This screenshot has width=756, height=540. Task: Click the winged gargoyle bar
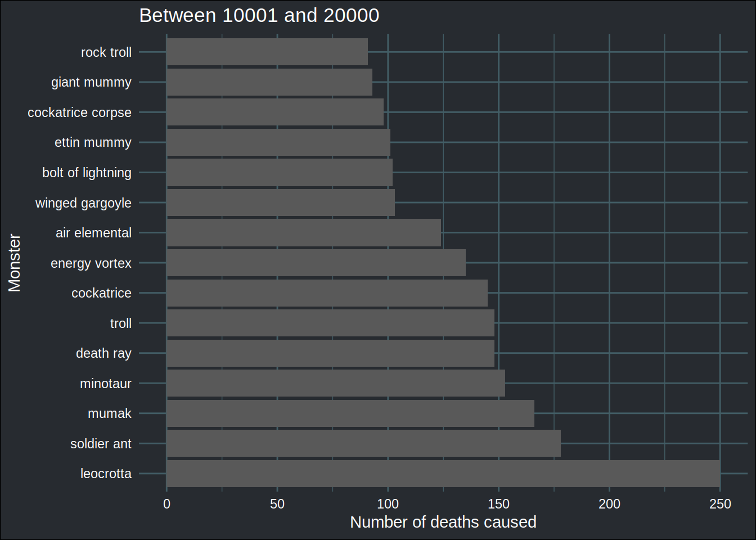tap(281, 202)
